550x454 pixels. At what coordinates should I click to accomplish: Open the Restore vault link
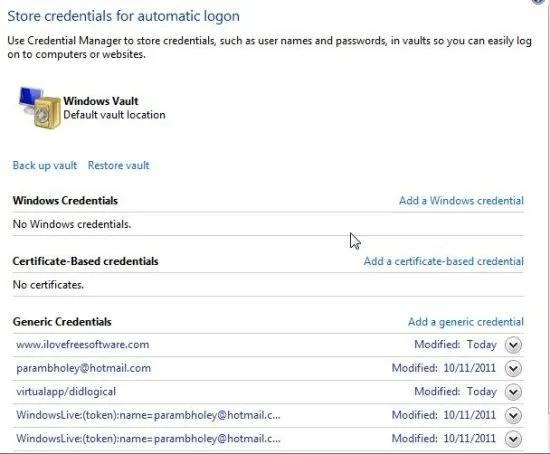tap(119, 165)
